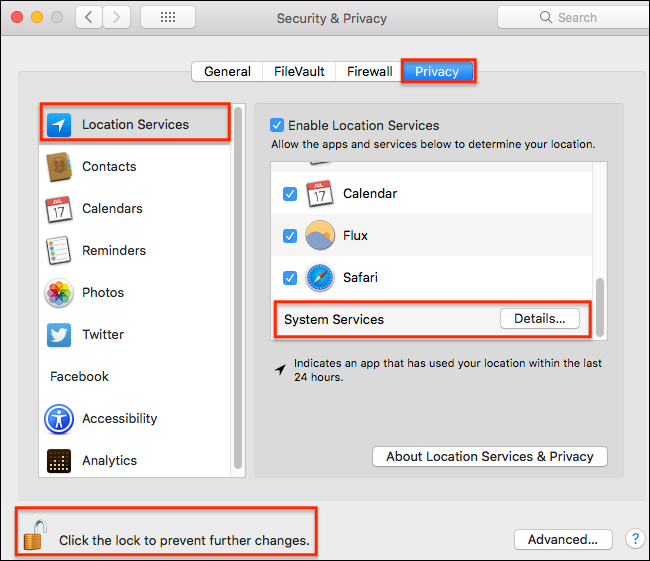This screenshot has height=561, width=650.
Task: Switch to the FileVault tab
Action: [x=300, y=71]
